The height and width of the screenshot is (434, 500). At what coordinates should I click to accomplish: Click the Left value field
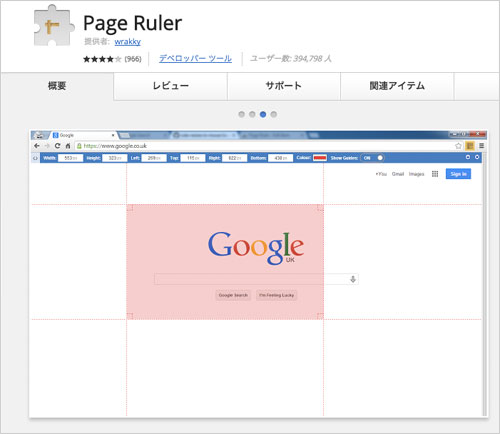(154, 158)
